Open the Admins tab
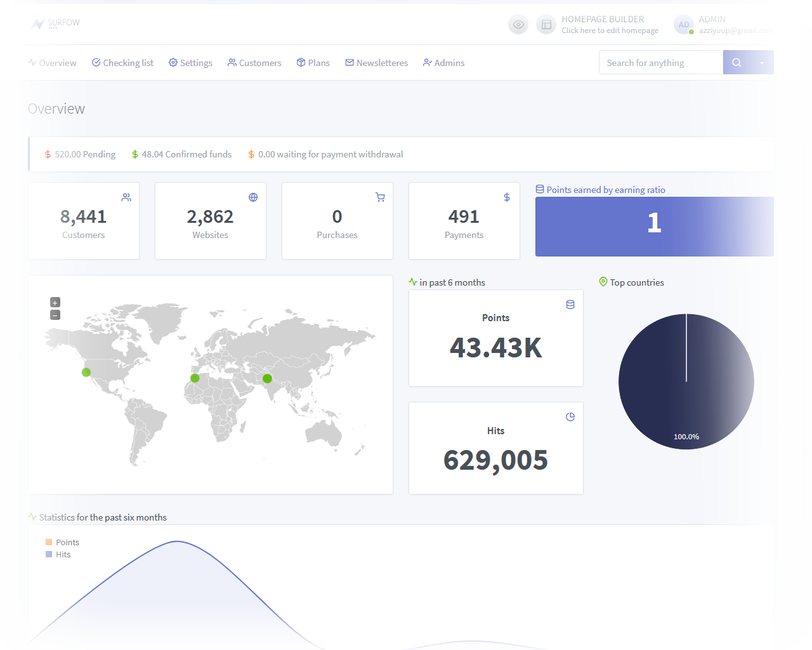The height and width of the screenshot is (650, 812). click(x=443, y=63)
